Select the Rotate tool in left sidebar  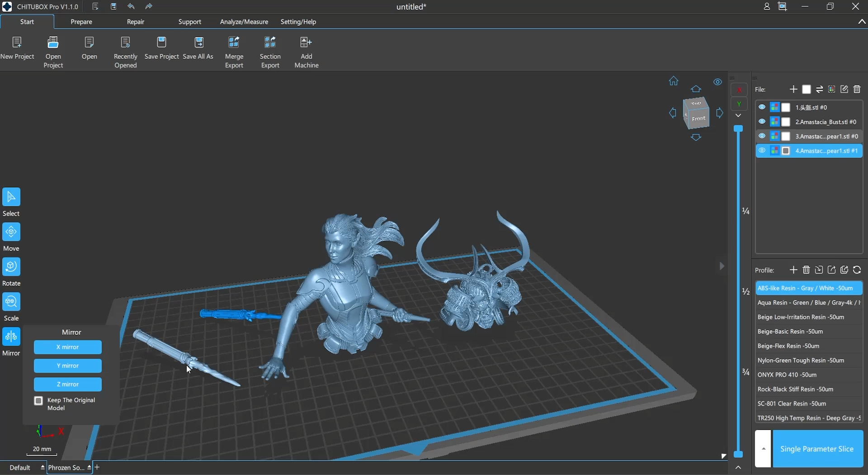[11, 267]
